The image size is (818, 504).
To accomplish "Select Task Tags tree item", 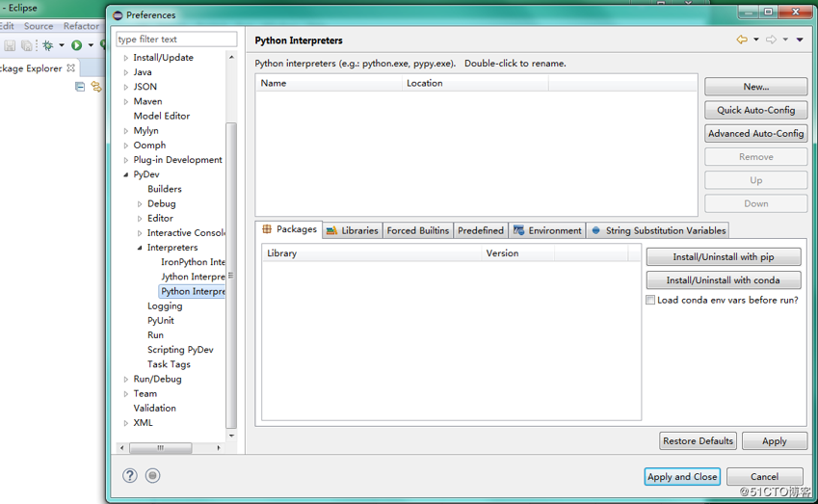I will [x=169, y=364].
